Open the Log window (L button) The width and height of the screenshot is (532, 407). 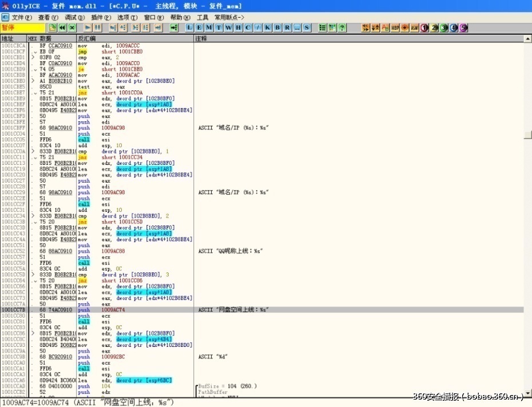190,27
